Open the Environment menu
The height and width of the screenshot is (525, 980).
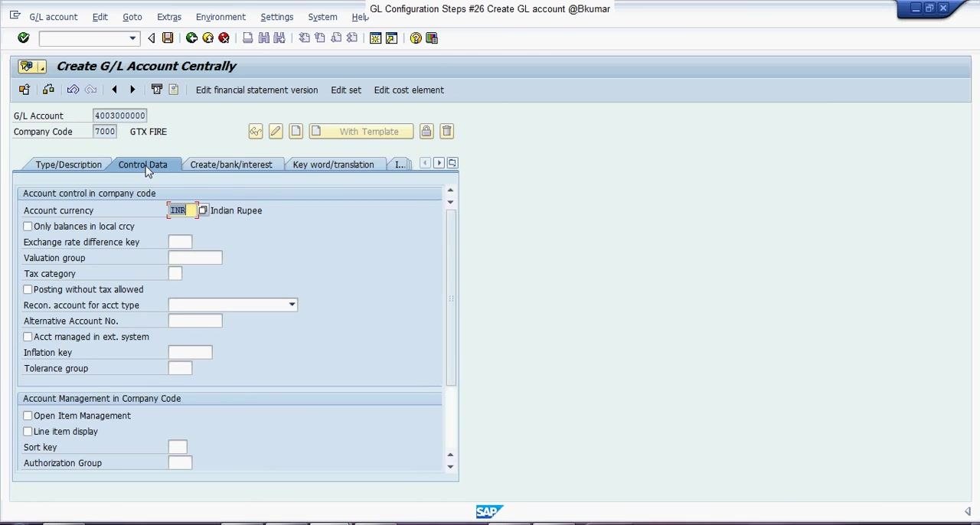point(220,17)
